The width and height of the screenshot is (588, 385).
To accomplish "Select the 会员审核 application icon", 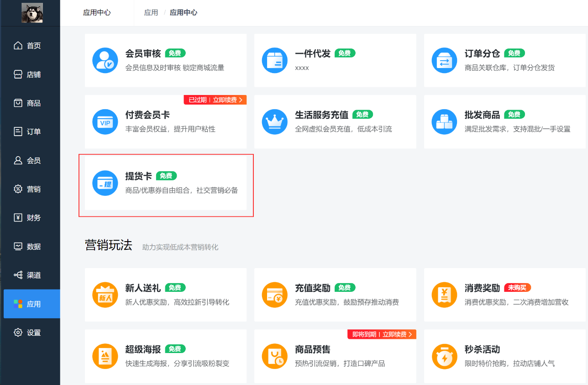I will (105, 60).
